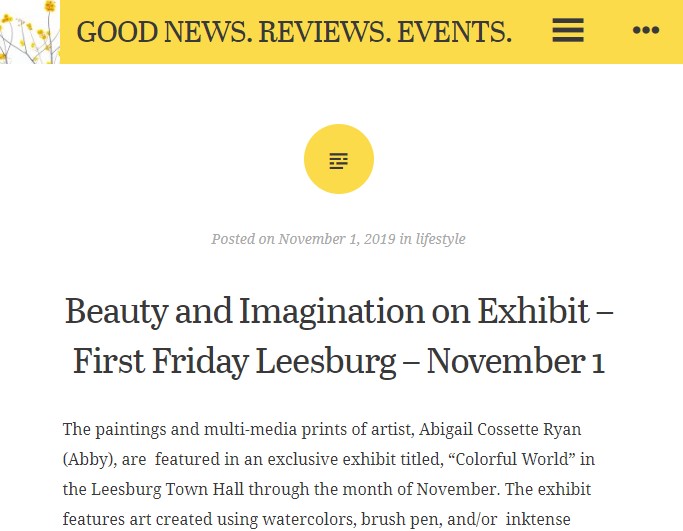Open the three-dot more options widget
The image size is (683, 531).
point(646,31)
